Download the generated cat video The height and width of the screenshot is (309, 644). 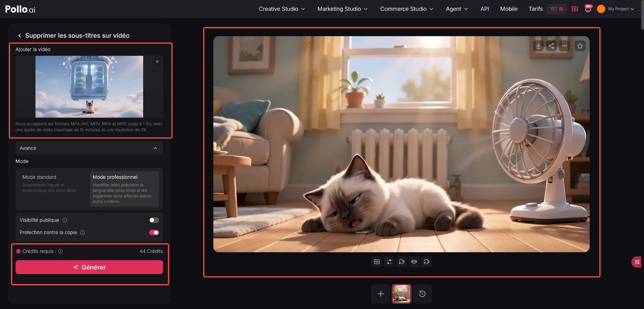[x=538, y=46]
